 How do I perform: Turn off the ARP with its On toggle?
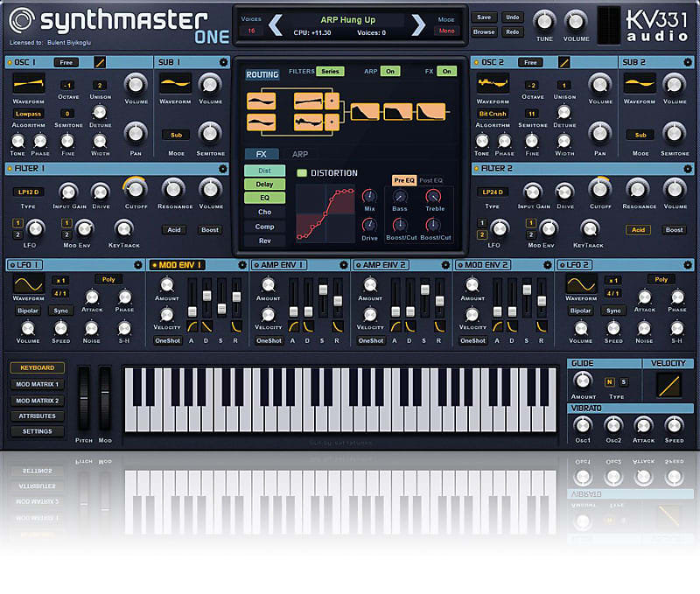pyautogui.click(x=390, y=72)
